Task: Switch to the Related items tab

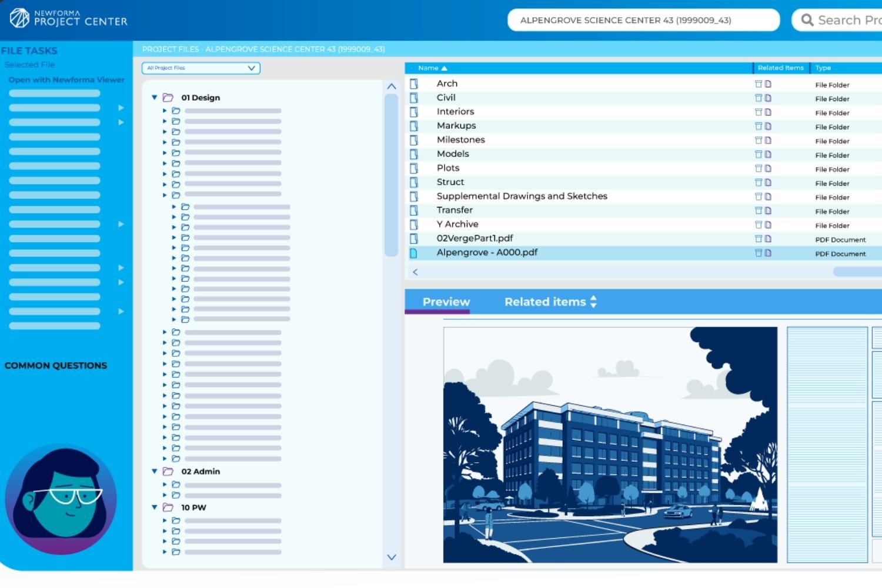Action: (x=545, y=302)
